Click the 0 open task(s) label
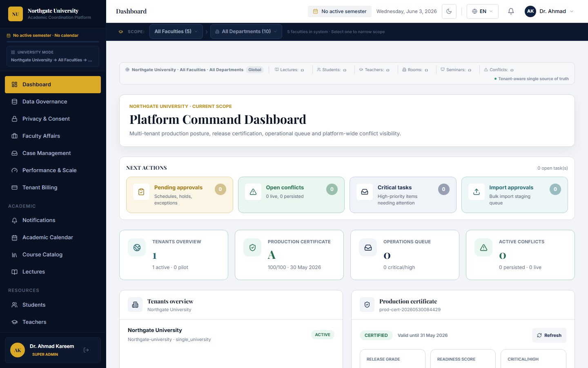Screen dimensions: 588x368 pos(552,168)
